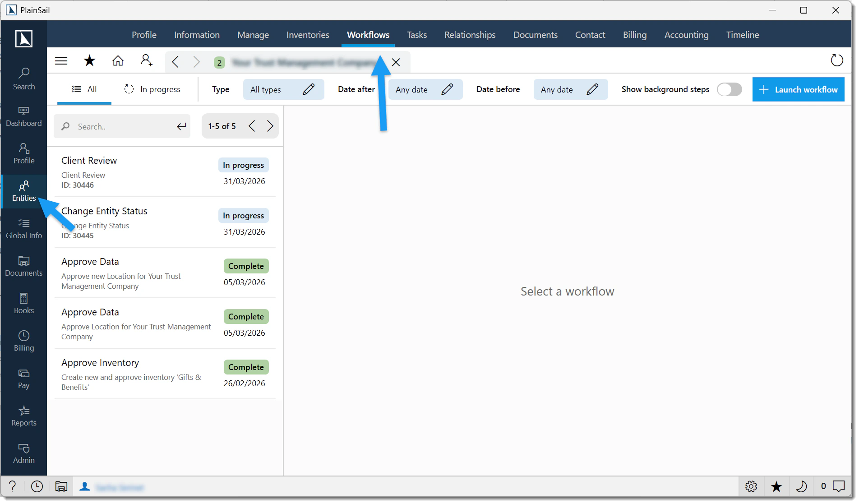
Task: Open Reports in the sidebar
Action: coord(23,416)
